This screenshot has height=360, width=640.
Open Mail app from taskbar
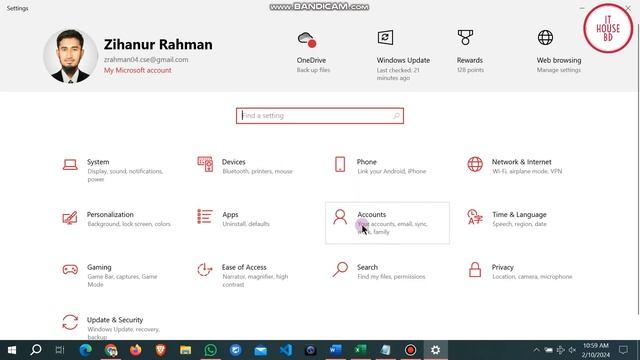pos(260,350)
